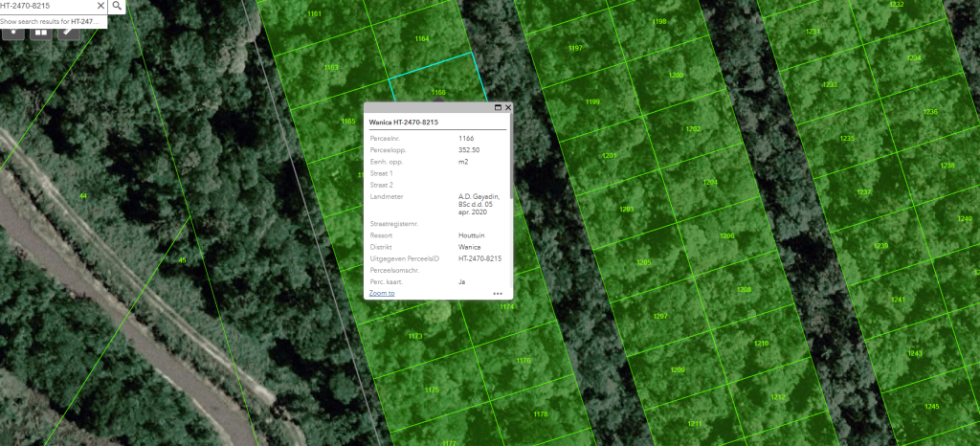Open the basemap gallery grid widget

click(x=41, y=31)
